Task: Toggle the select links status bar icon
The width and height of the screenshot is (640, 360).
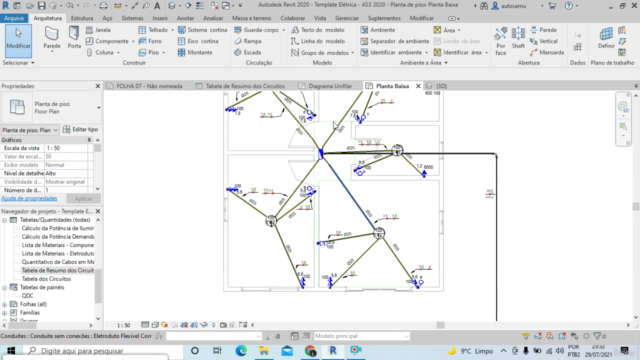Action: coord(526,336)
